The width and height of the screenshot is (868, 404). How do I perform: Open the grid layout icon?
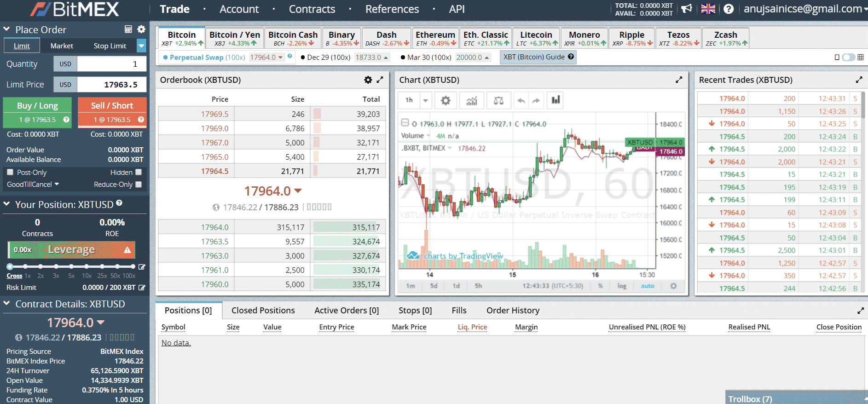pos(860,58)
